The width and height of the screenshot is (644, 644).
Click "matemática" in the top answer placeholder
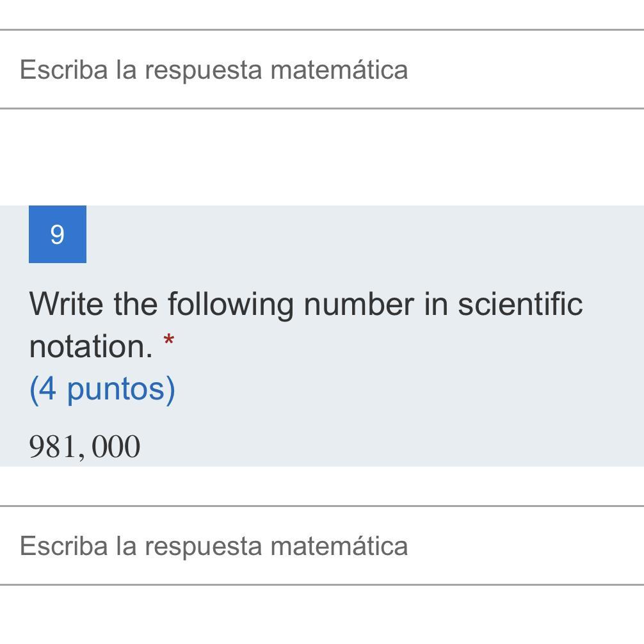tap(339, 69)
